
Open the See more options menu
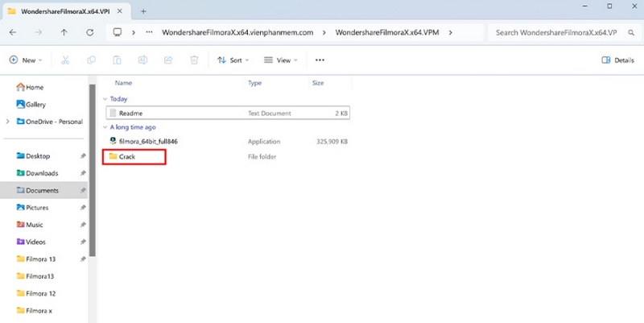click(x=320, y=60)
